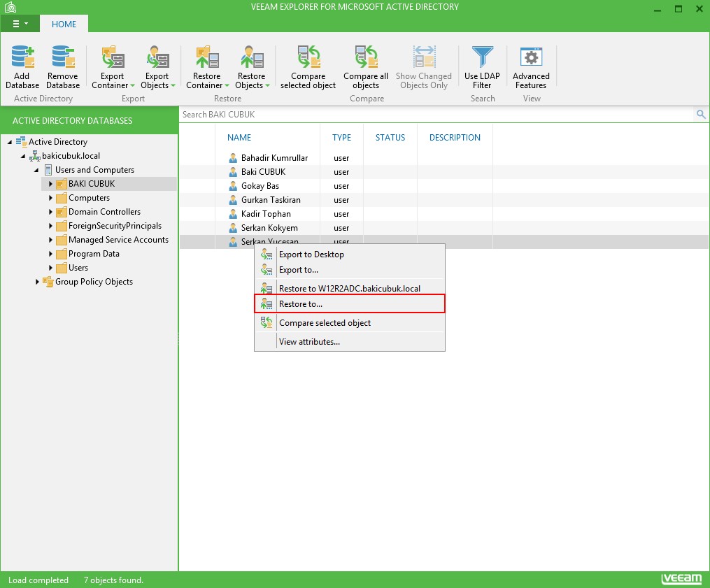Select the Kadir Tophan user row
The image size is (710, 588).
point(444,214)
